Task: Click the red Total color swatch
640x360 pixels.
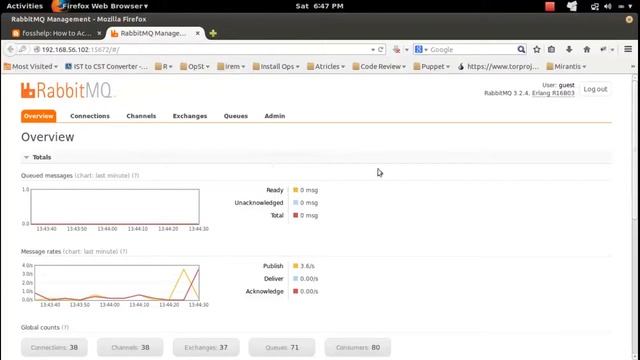Action: (x=296, y=215)
